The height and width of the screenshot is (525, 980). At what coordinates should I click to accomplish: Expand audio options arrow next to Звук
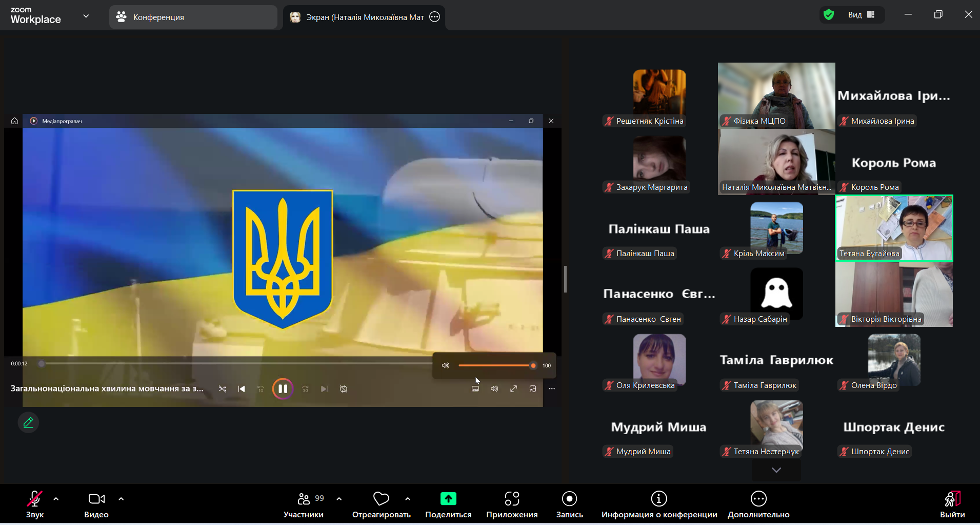click(x=56, y=499)
